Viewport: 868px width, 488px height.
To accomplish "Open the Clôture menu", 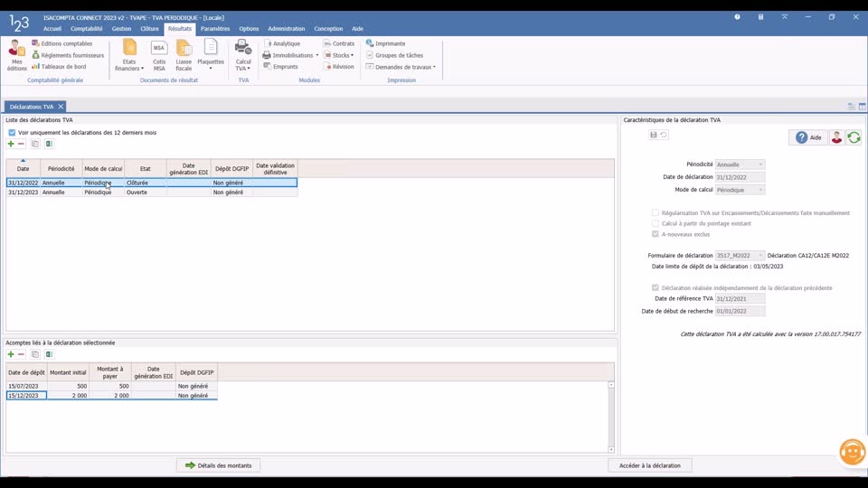I will (149, 29).
